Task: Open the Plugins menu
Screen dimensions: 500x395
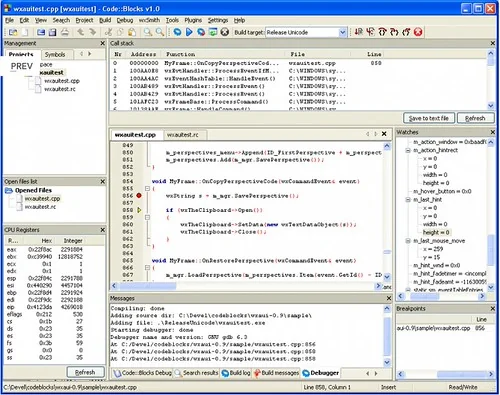Action: (x=193, y=20)
